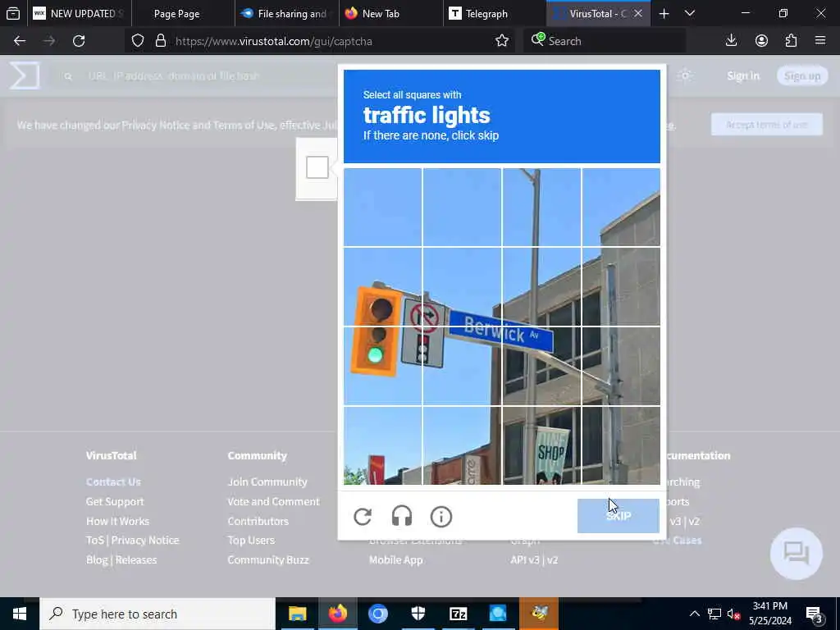Screen dimensions: 840x630
Task: Switch to NEW UPDATED tab
Action: [79, 13]
